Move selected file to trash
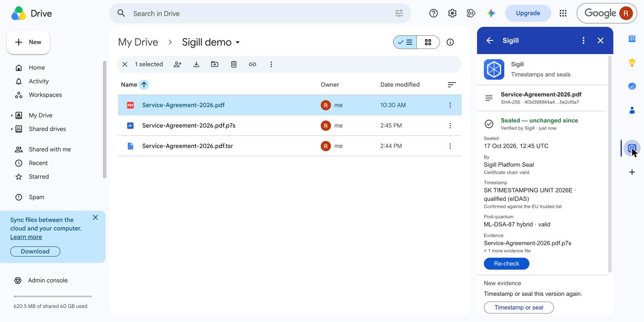The width and height of the screenshot is (644, 322). tap(234, 64)
